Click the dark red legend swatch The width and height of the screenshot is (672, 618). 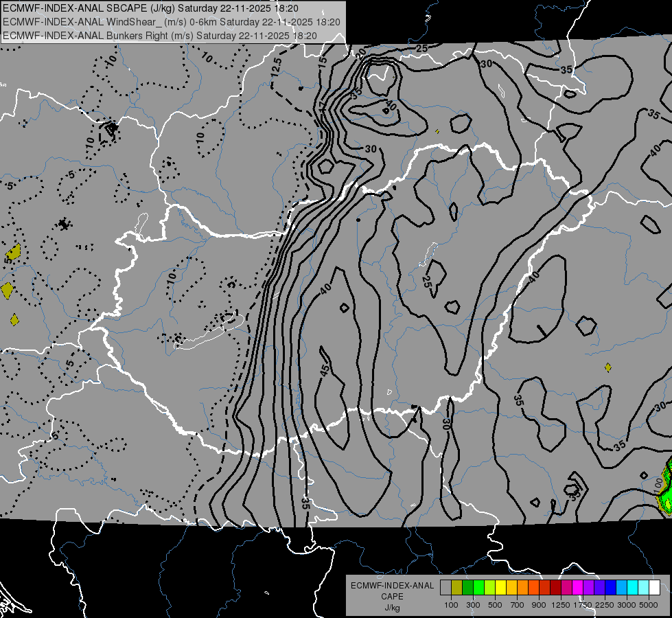click(x=555, y=588)
